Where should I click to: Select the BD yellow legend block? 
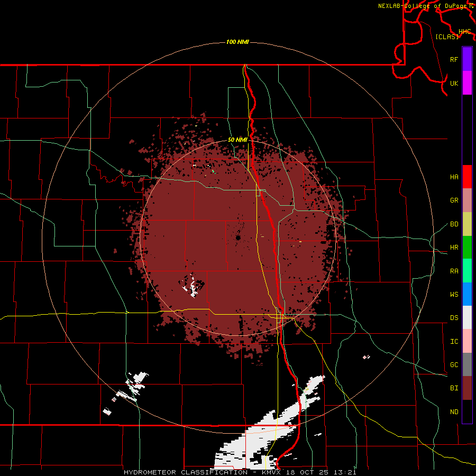pos(467,224)
